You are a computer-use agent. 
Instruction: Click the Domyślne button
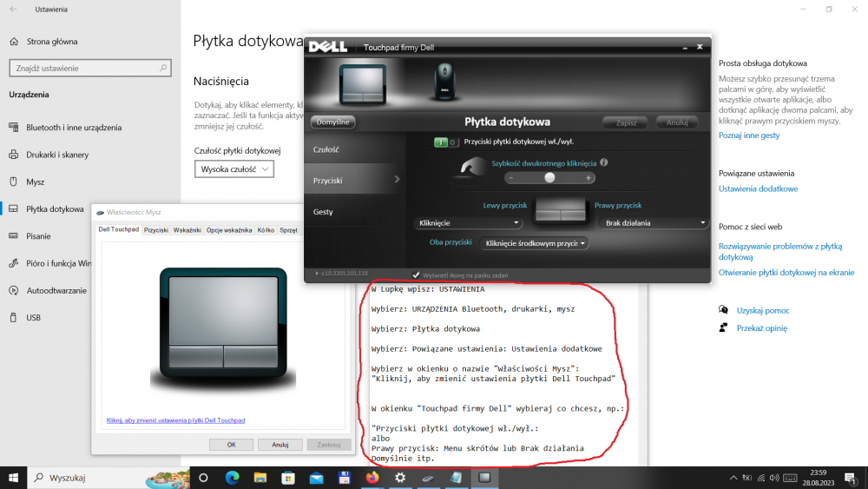coord(332,122)
